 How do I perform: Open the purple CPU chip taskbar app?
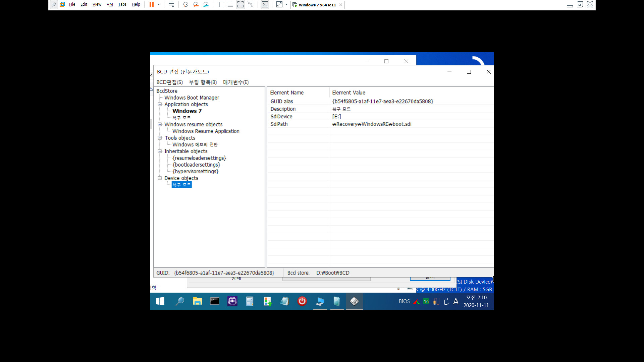(232, 301)
